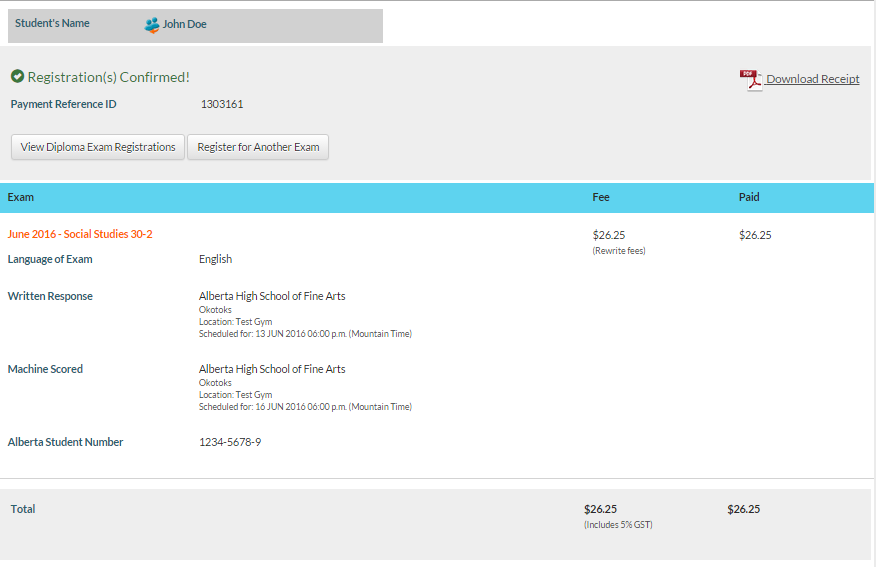Click the PDF icon beside Download Receipt
The height and width of the screenshot is (567, 876).
[x=750, y=80]
